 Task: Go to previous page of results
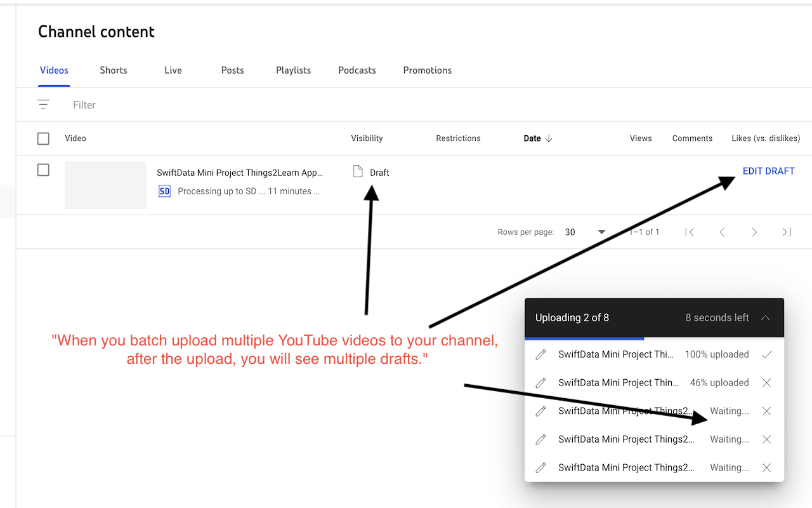(x=722, y=232)
